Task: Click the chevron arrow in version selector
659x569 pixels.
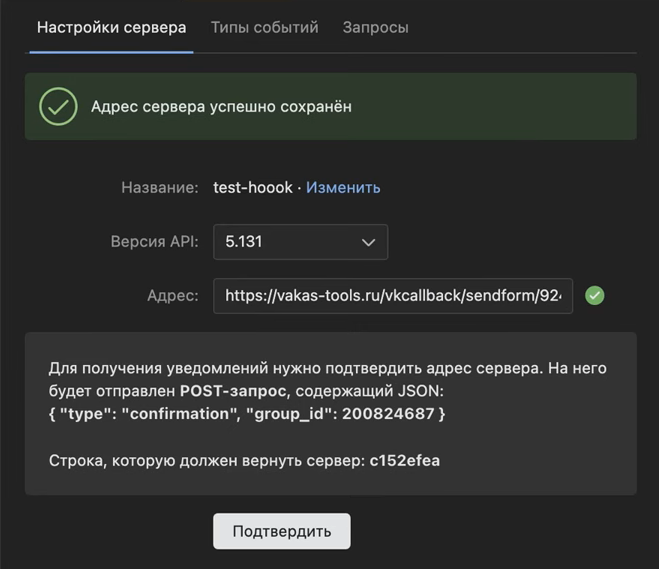Action: click(368, 242)
